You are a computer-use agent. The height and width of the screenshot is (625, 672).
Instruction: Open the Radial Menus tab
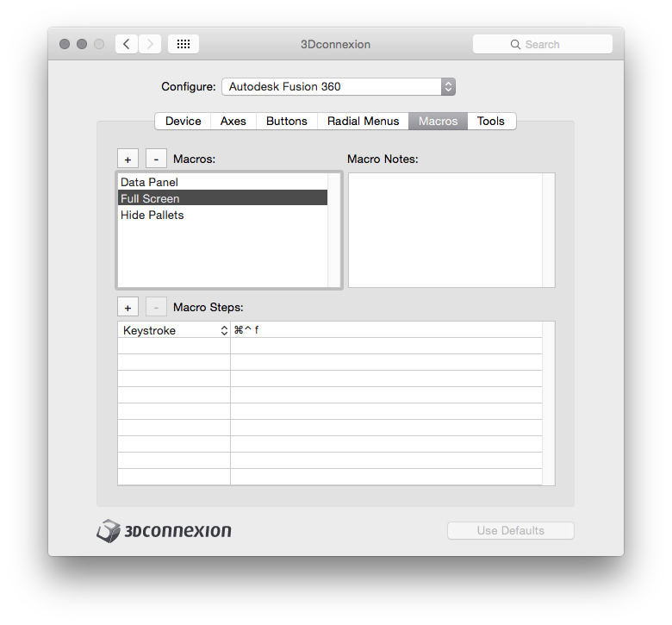(x=363, y=121)
